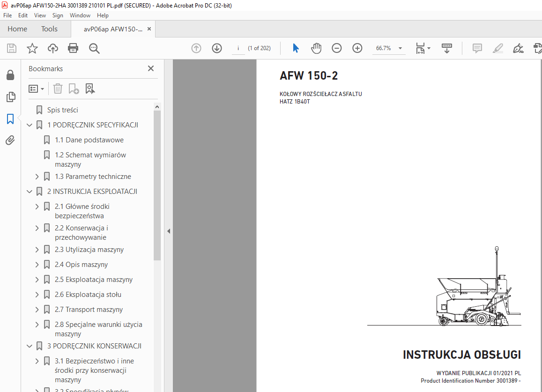Collapse 3 PODRĘCZNIK KONSERWACJI bookmark
Screen dimensions: 542x392
pyautogui.click(x=30, y=346)
